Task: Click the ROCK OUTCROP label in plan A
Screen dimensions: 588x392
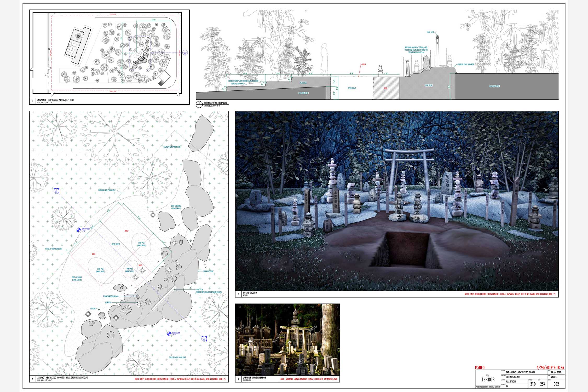Action: pos(209,271)
